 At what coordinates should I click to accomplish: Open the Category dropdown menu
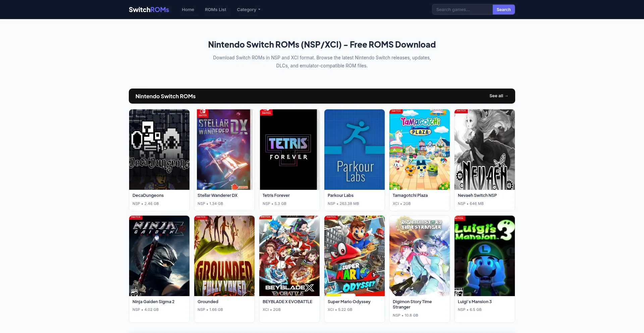coord(249,9)
